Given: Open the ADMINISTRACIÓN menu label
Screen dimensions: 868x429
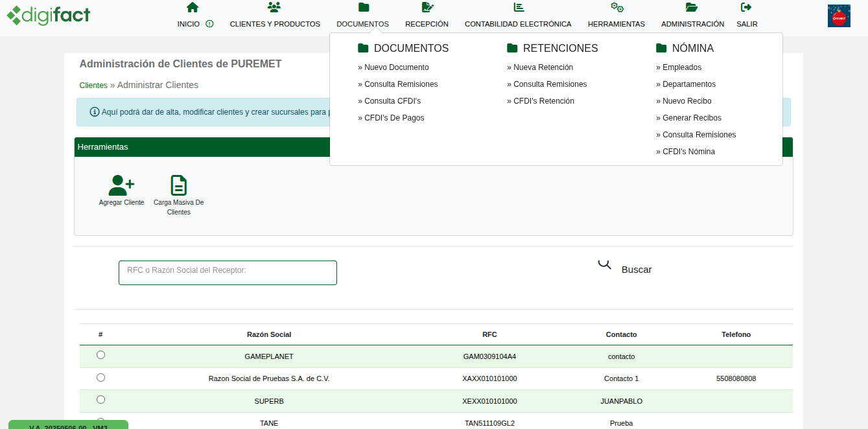Looking at the screenshot, I should (x=692, y=24).
